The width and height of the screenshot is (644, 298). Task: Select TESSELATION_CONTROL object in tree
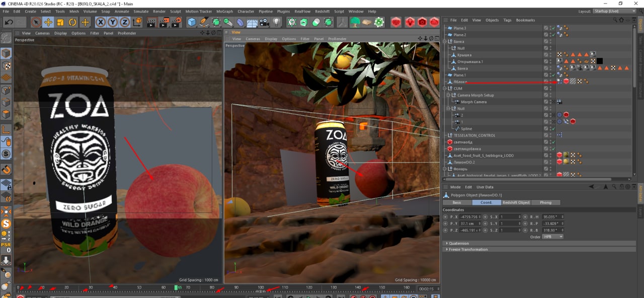tap(474, 135)
